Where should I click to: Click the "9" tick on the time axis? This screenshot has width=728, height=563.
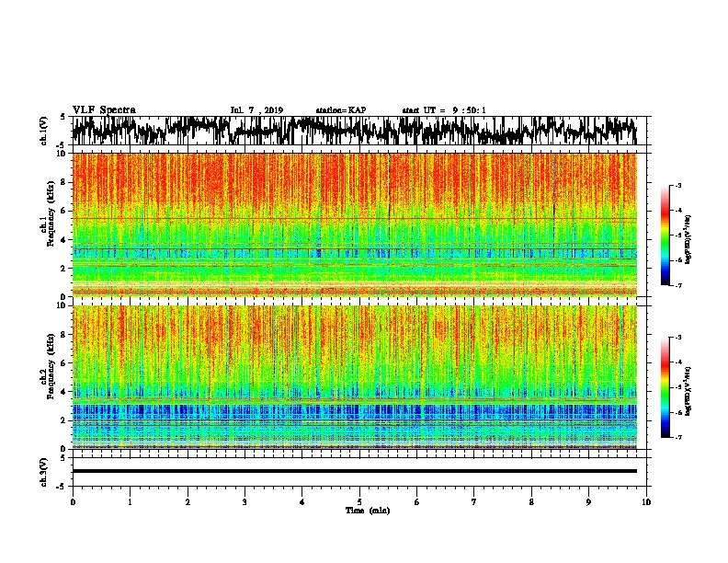point(588,502)
